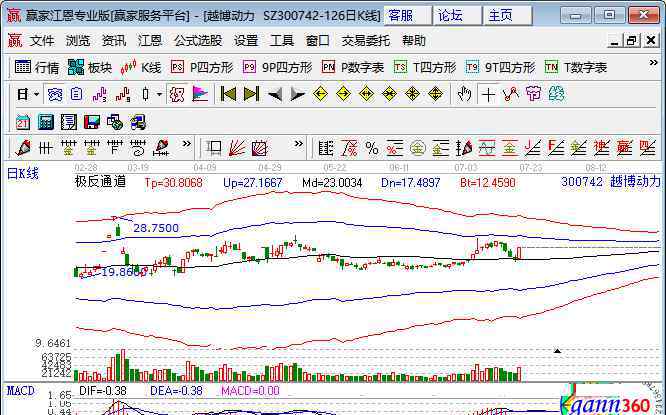This screenshot has width=666, height=415.
Task: Click the purple 节 icon
Action: click(533, 94)
